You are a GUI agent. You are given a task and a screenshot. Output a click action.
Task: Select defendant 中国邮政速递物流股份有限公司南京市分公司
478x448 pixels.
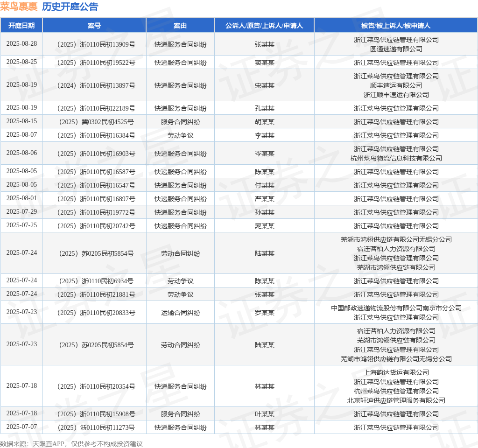[x=396, y=308]
